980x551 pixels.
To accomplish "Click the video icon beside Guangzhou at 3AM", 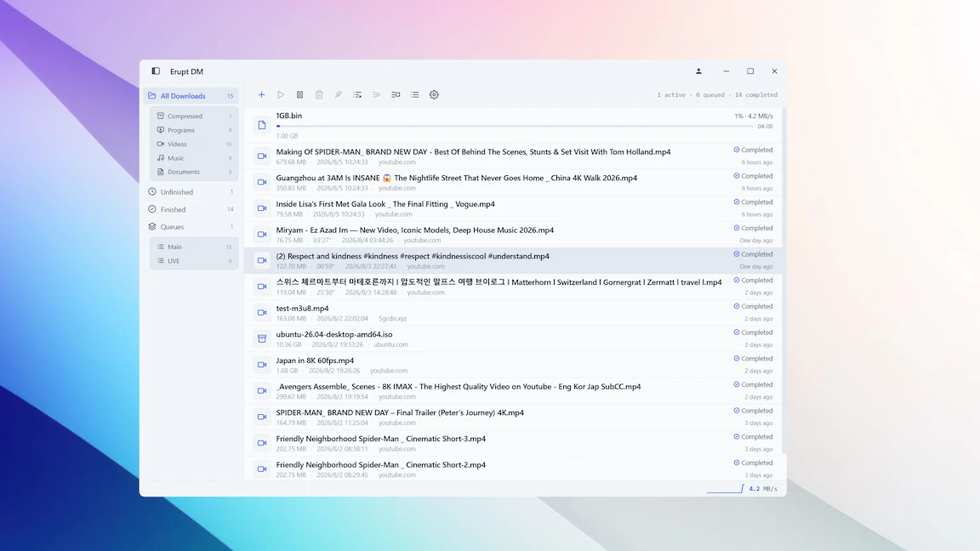I will 262,182.
